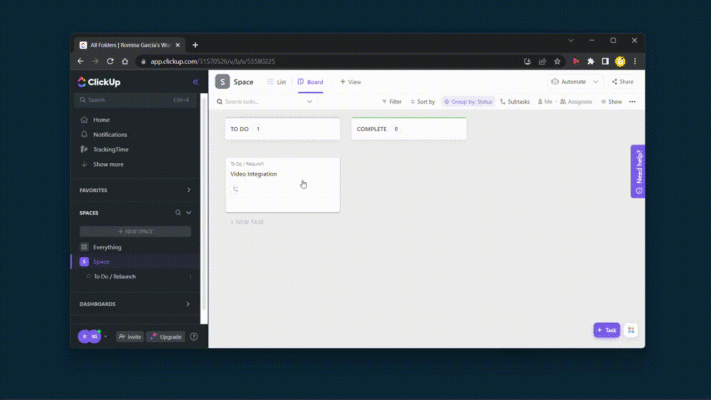711x400 pixels.
Task: Toggle the Me filter
Action: pos(545,102)
